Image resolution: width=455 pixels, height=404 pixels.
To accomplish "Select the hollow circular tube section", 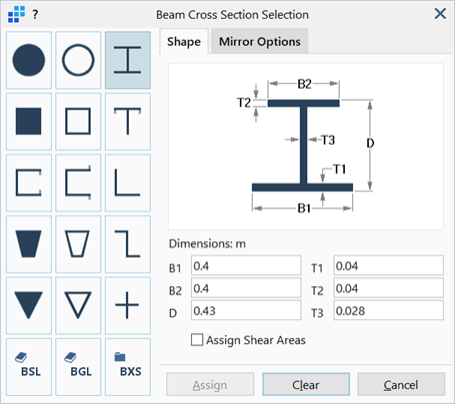I will click(x=78, y=60).
